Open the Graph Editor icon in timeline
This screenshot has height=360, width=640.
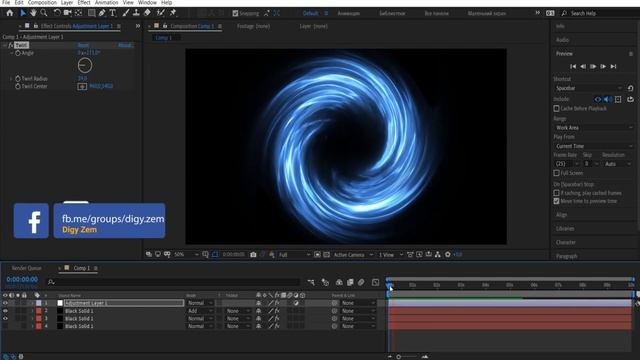pos(376,282)
